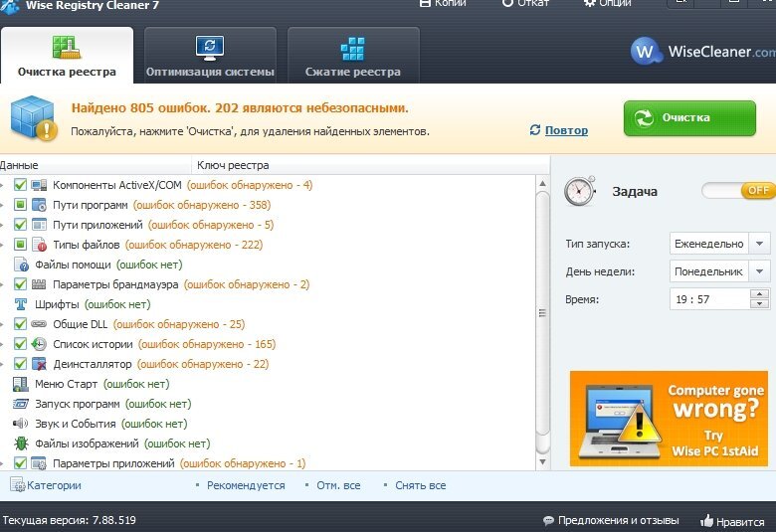Viewport: 776px width, 532px height.
Task: Click the Список истории clock icon
Action: tap(39, 344)
